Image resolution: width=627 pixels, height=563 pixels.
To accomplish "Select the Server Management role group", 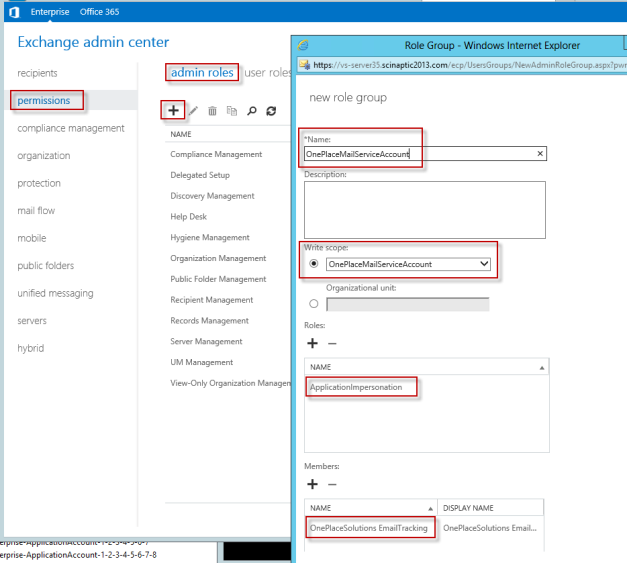I will tap(206, 341).
